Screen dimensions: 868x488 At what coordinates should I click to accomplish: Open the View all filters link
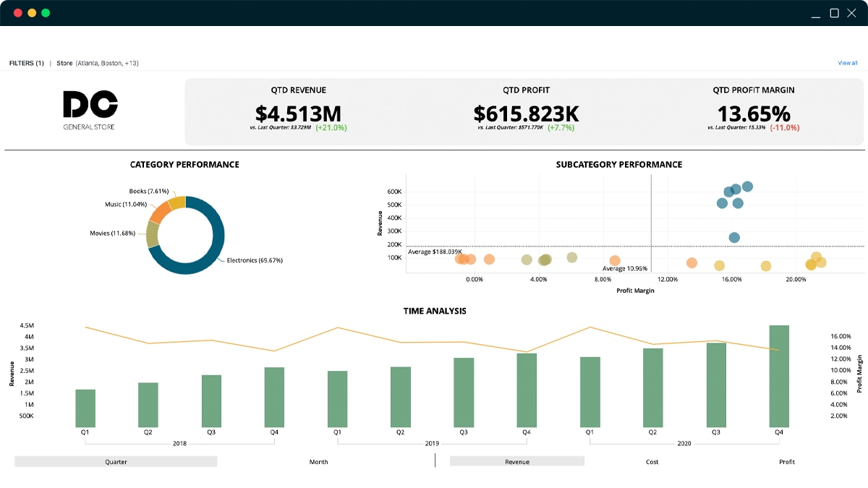coord(847,63)
